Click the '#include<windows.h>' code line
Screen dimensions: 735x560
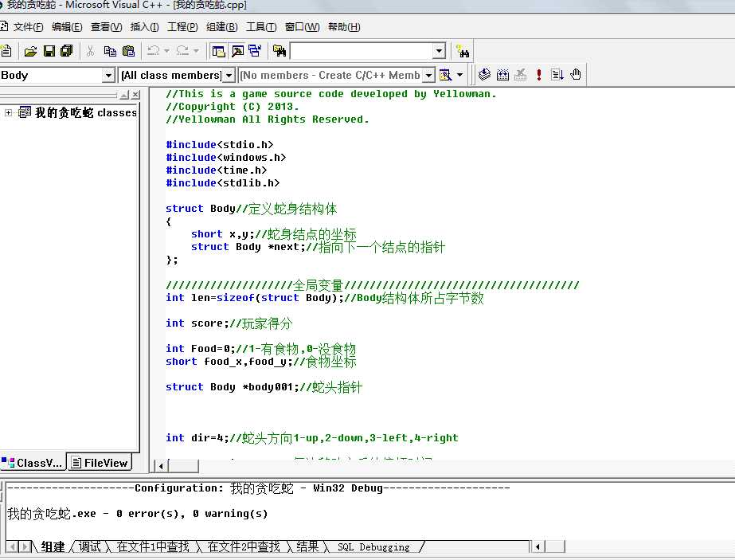(225, 158)
